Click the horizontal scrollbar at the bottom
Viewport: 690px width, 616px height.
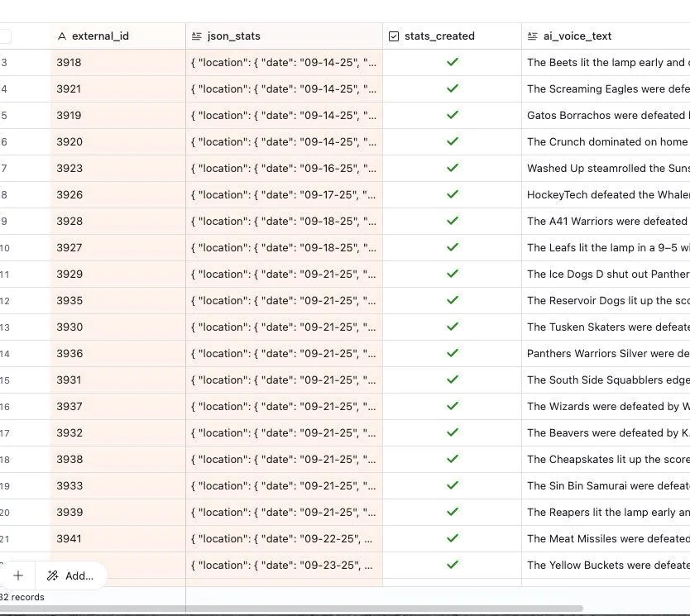290,609
